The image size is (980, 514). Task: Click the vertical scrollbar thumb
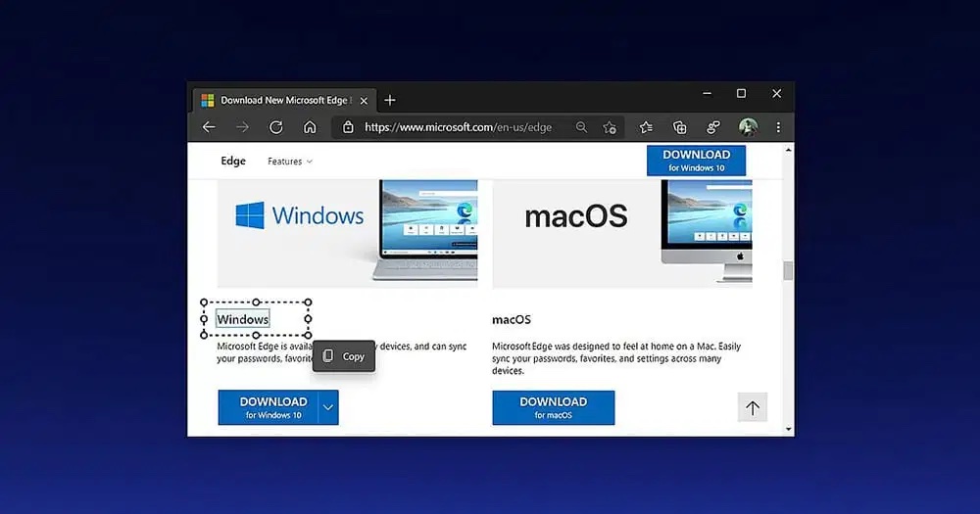point(788,270)
